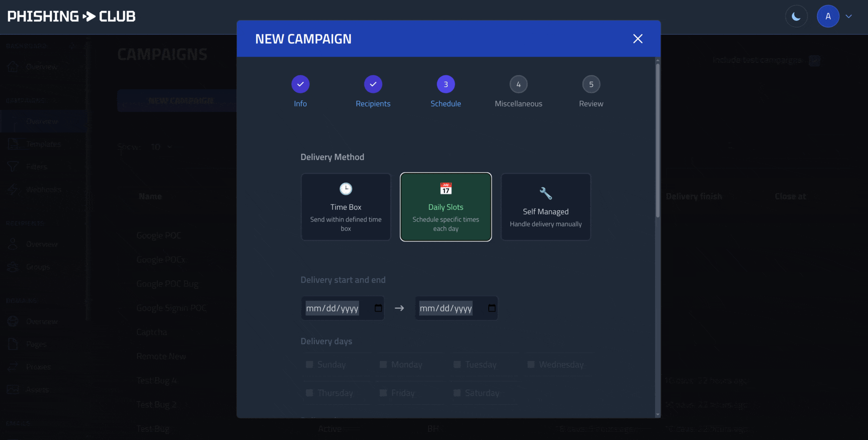Check the Wednesday delivery day
868x440 pixels.
coord(531,364)
